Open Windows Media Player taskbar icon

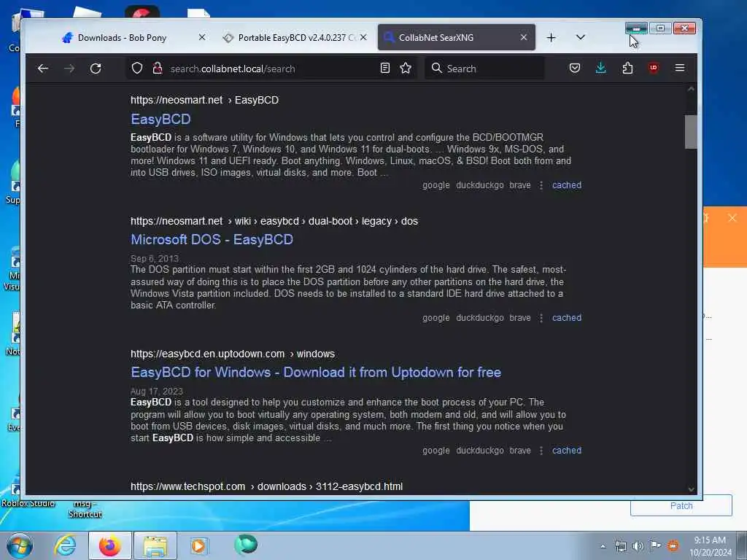198,545
